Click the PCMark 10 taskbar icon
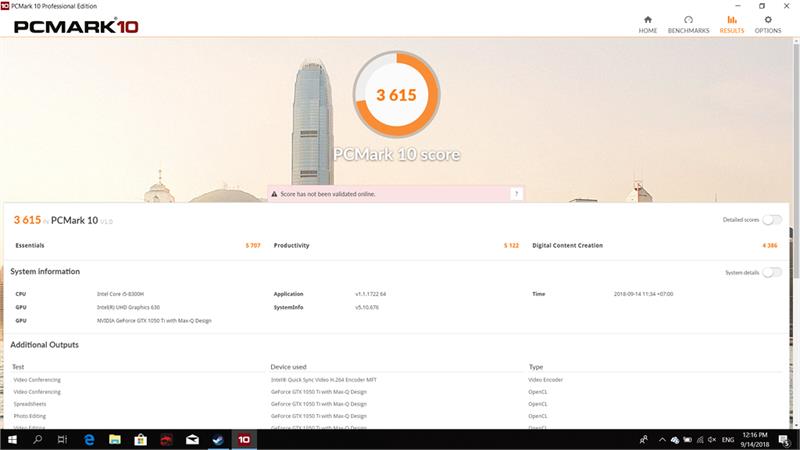The image size is (800, 450). (243, 439)
